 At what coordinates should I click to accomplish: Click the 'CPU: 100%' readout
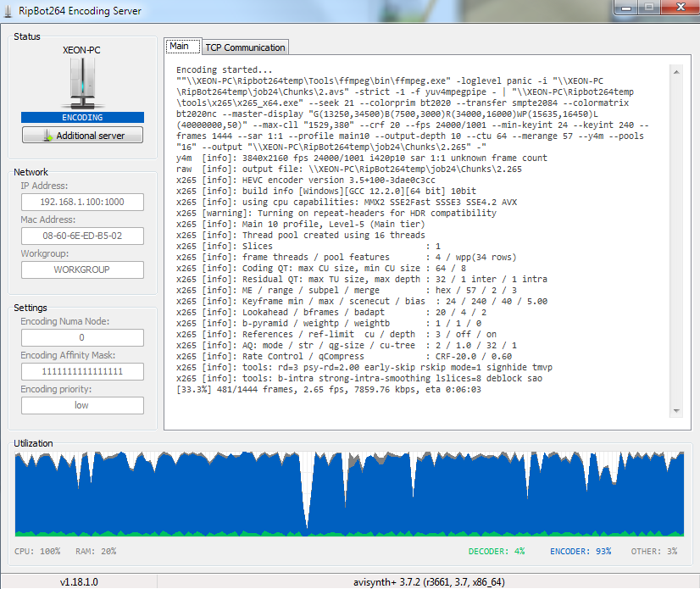point(37,551)
